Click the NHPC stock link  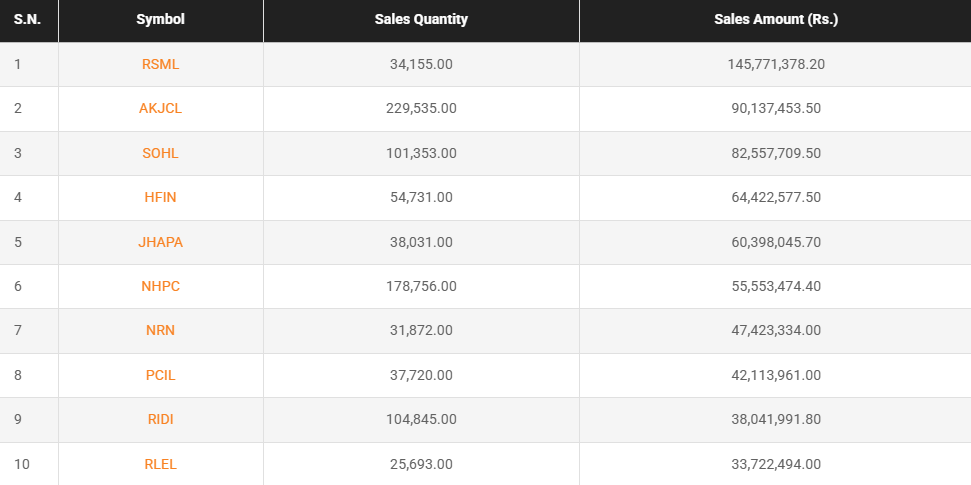pos(160,286)
